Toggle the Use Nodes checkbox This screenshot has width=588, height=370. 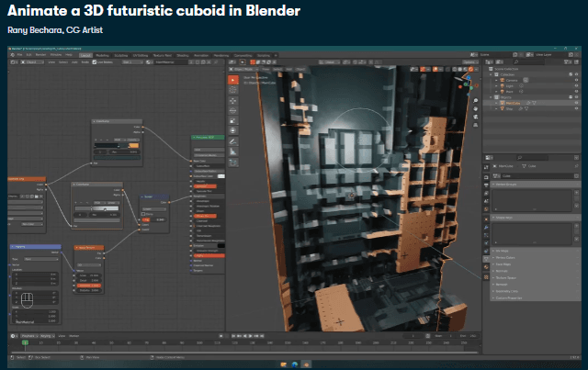95,62
